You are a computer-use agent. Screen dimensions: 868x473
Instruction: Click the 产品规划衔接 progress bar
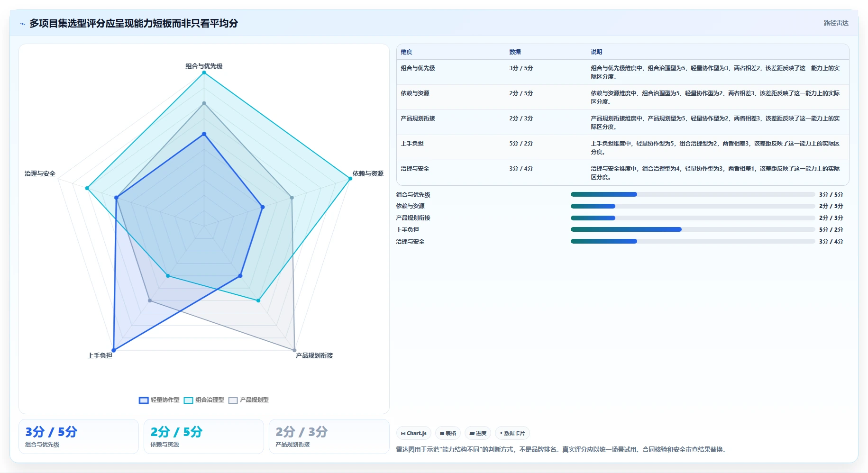coord(693,218)
